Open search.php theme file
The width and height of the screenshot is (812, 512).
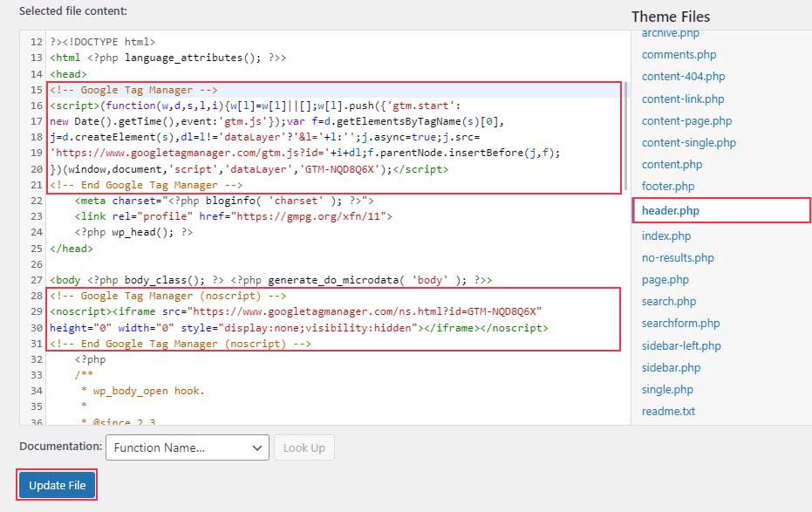coord(669,301)
